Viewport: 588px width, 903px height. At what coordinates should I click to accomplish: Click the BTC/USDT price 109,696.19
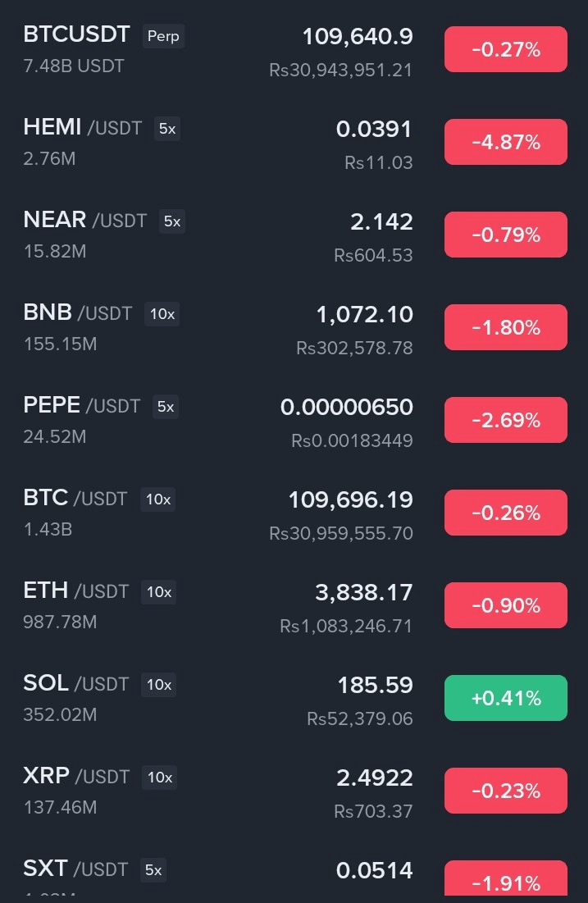[x=350, y=499]
